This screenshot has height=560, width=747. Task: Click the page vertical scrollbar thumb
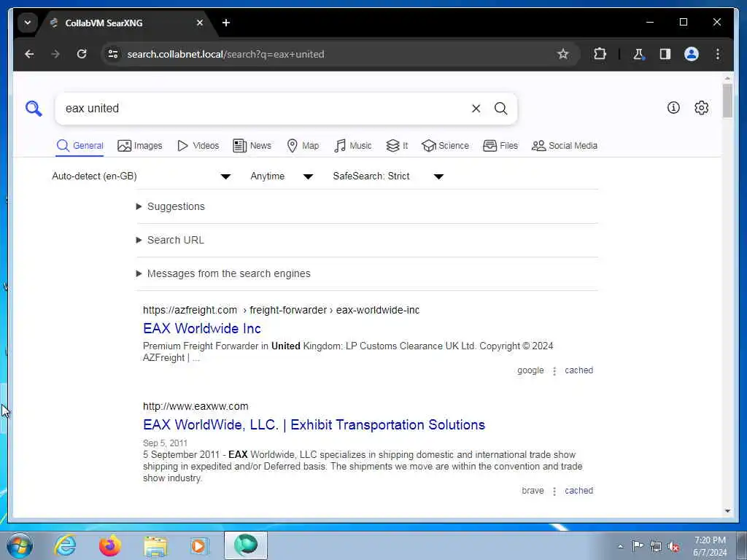click(x=727, y=101)
